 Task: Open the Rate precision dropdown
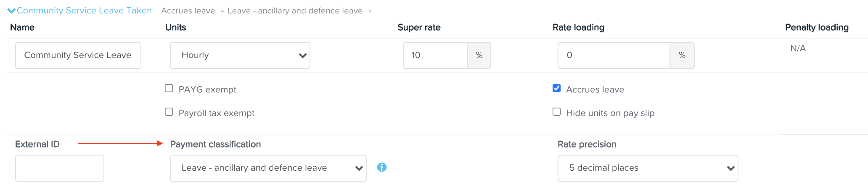[648, 168]
